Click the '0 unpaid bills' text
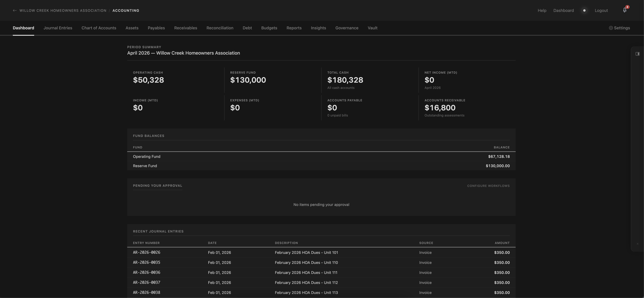Image resolution: width=644 pixels, height=298 pixels. coord(338,115)
